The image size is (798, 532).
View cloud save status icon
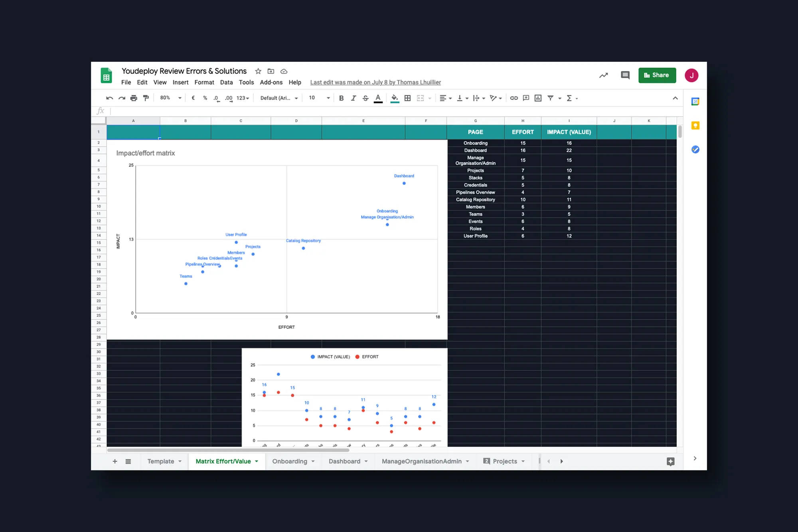(x=284, y=71)
